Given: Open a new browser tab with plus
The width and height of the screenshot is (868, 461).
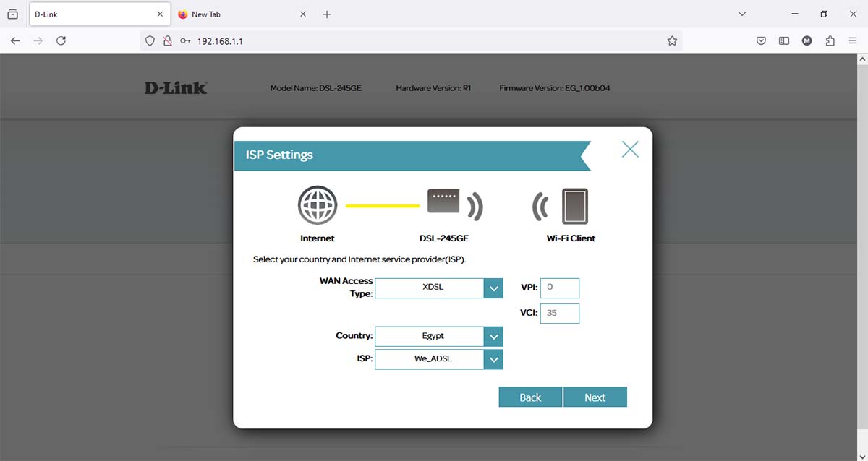Looking at the screenshot, I should [327, 14].
